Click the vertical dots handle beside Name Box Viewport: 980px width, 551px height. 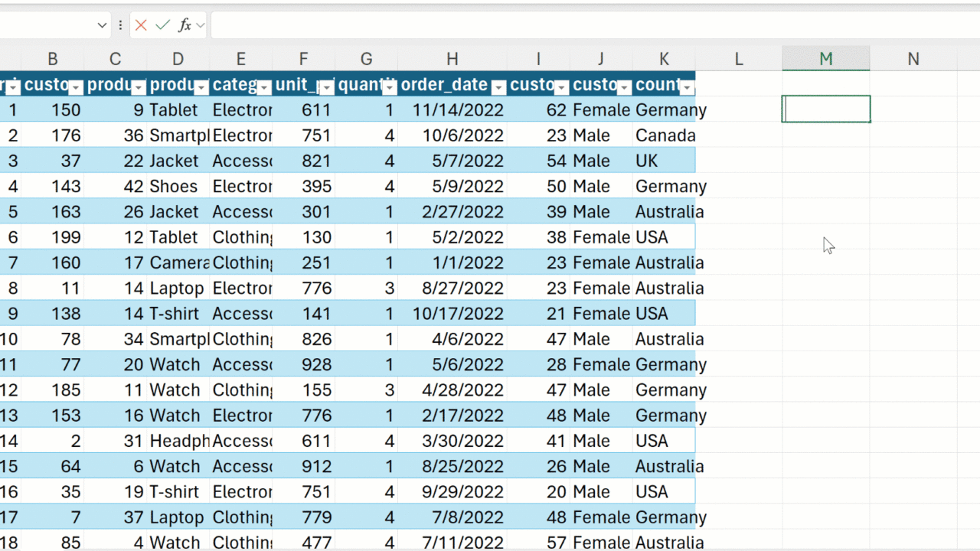pos(120,25)
